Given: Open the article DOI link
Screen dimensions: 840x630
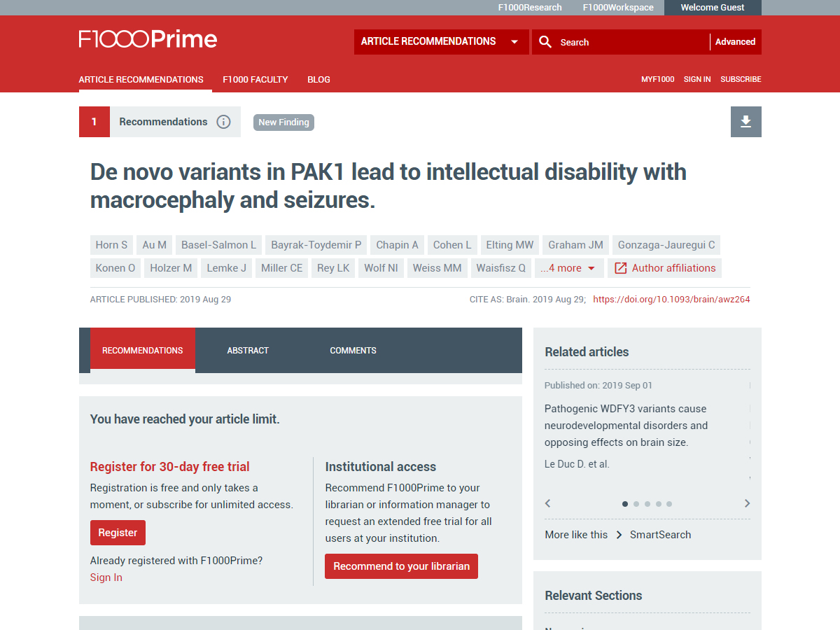Looking at the screenshot, I should pyautogui.click(x=671, y=300).
